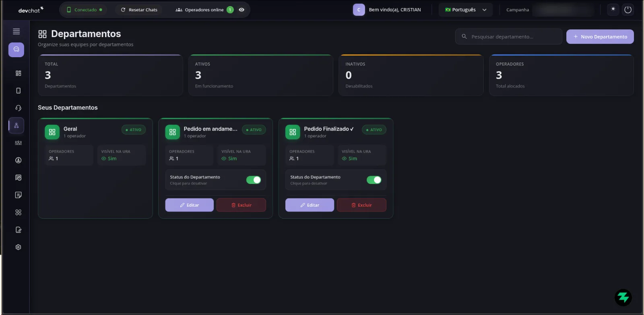Click Geral's operadores count box
The height and width of the screenshot is (315, 644).
click(x=69, y=155)
